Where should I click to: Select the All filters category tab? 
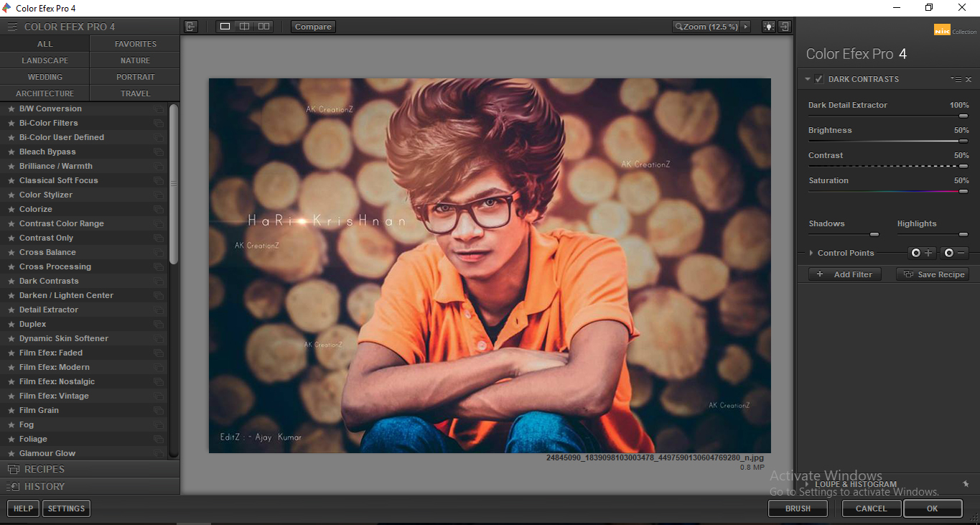point(45,44)
